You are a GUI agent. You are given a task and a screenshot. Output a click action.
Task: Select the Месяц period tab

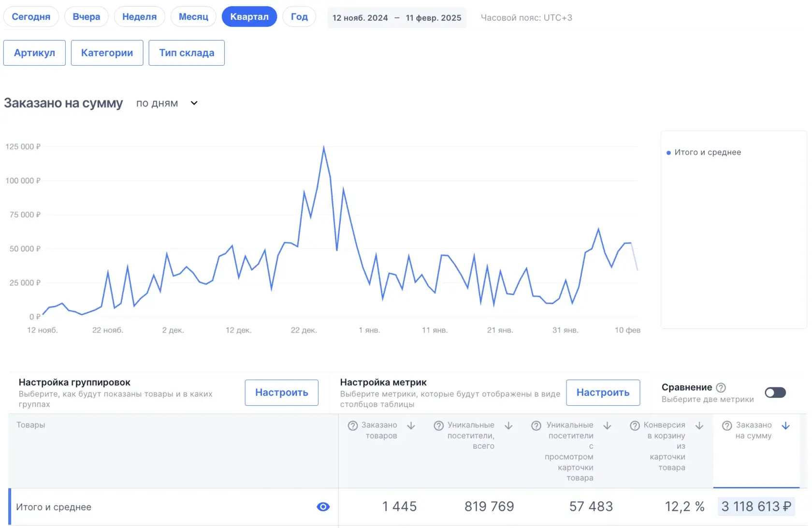tap(193, 17)
